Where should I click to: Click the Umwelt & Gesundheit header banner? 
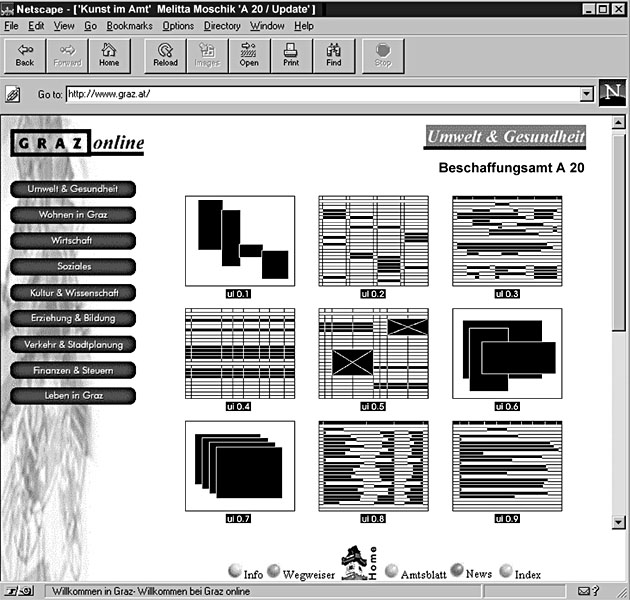click(505, 137)
